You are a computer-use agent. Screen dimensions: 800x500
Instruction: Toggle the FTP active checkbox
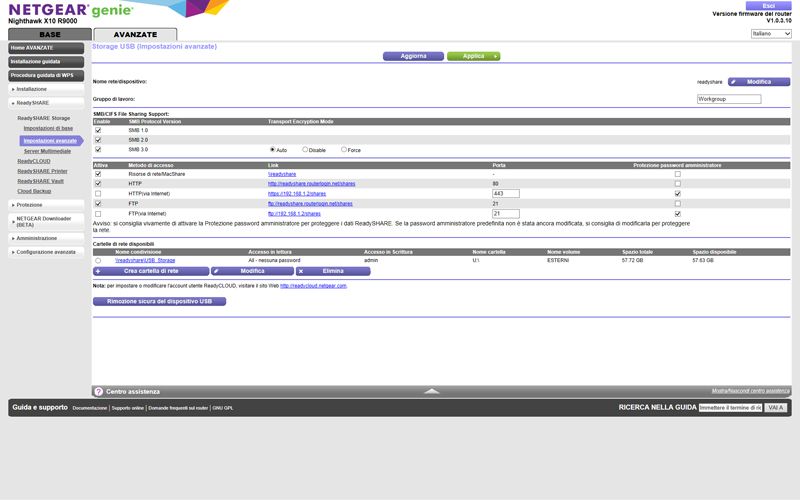tap(98, 204)
